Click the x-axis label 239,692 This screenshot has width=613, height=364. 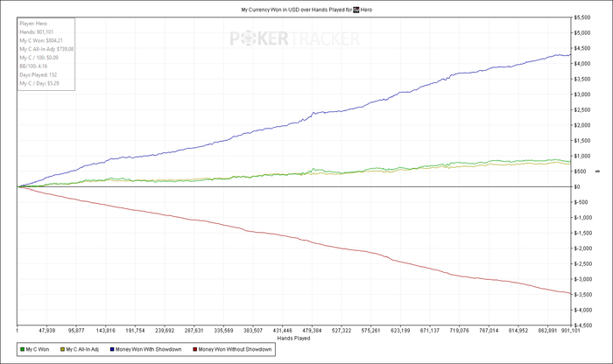pyautogui.click(x=165, y=331)
